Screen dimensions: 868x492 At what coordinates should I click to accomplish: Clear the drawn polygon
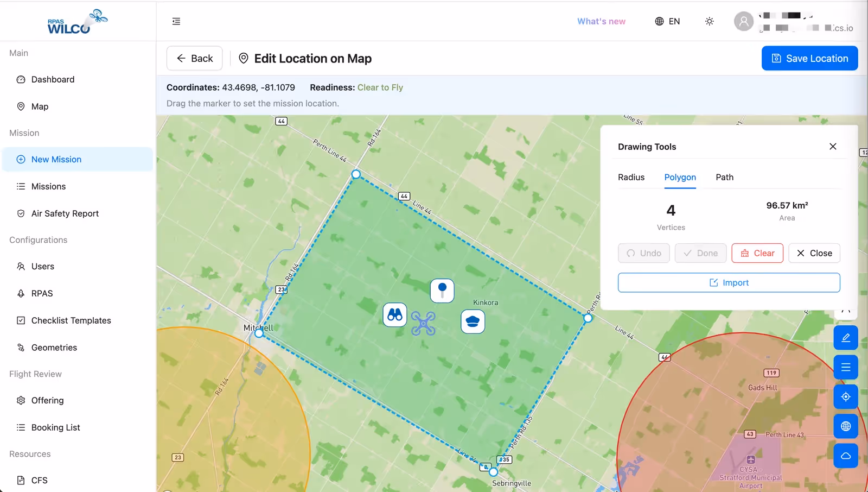pos(757,253)
